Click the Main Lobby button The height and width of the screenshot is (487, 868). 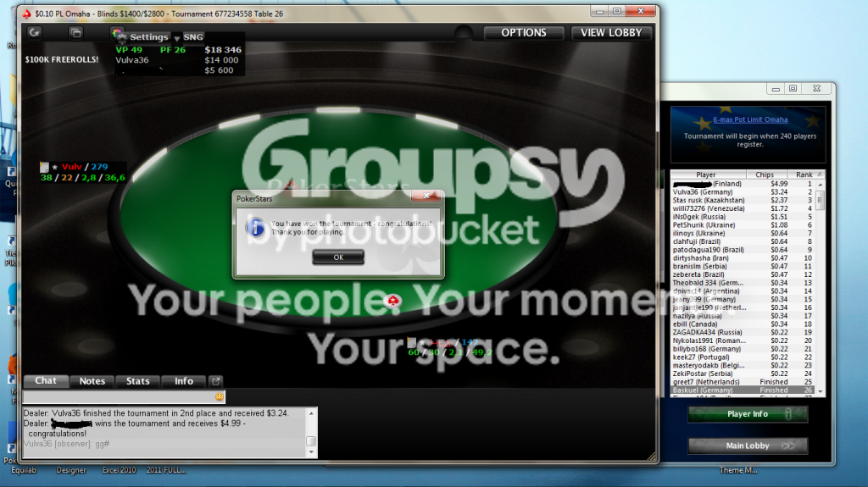(748, 445)
